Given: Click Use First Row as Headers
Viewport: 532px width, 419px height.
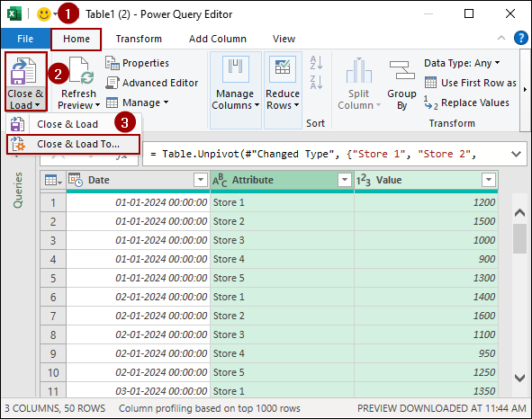Looking at the screenshot, I should point(471,83).
